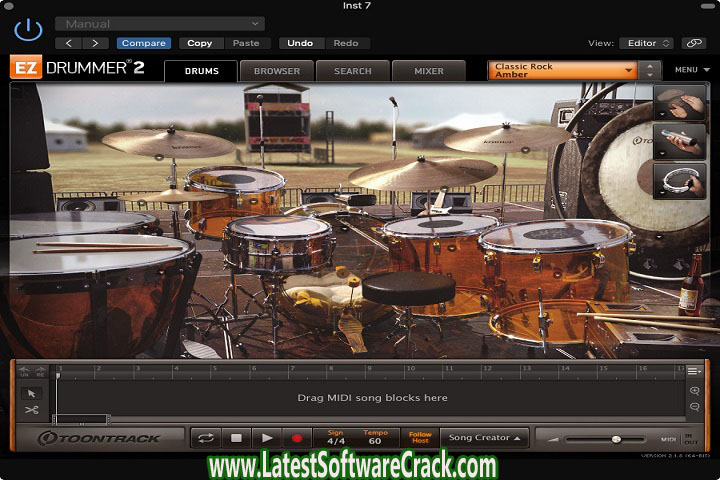Select the arrow pointer tool
Viewport: 720px width, 480px height.
31,394
